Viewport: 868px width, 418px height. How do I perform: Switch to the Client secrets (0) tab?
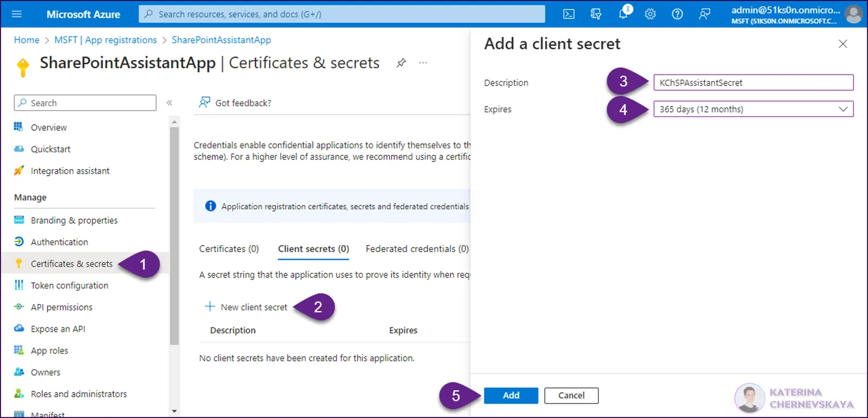(x=314, y=249)
